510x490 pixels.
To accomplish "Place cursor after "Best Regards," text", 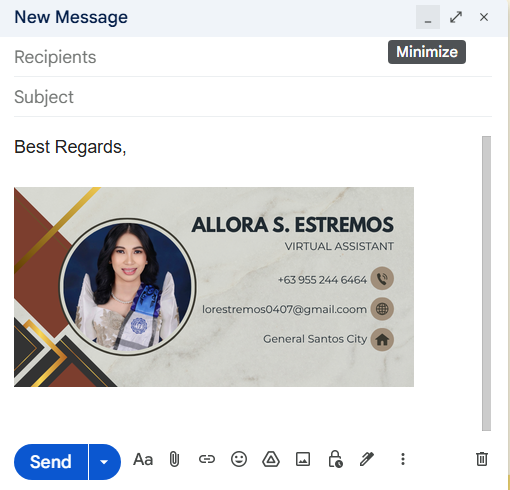I will point(127,147).
